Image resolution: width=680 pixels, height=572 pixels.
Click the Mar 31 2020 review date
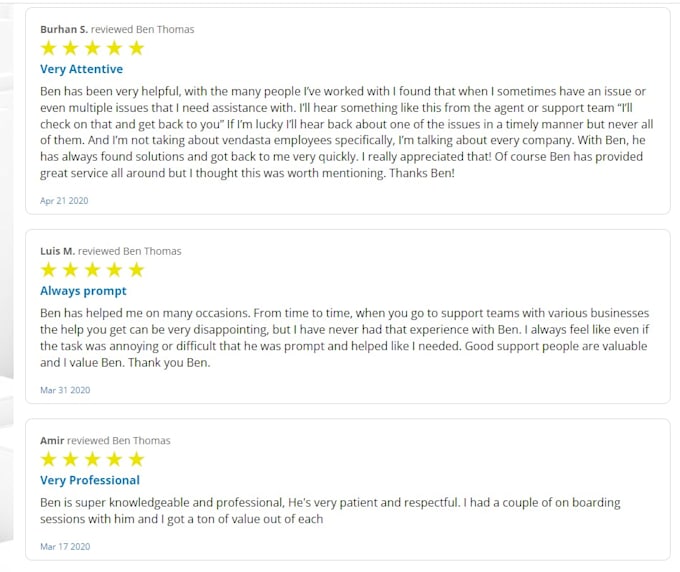click(x=65, y=390)
